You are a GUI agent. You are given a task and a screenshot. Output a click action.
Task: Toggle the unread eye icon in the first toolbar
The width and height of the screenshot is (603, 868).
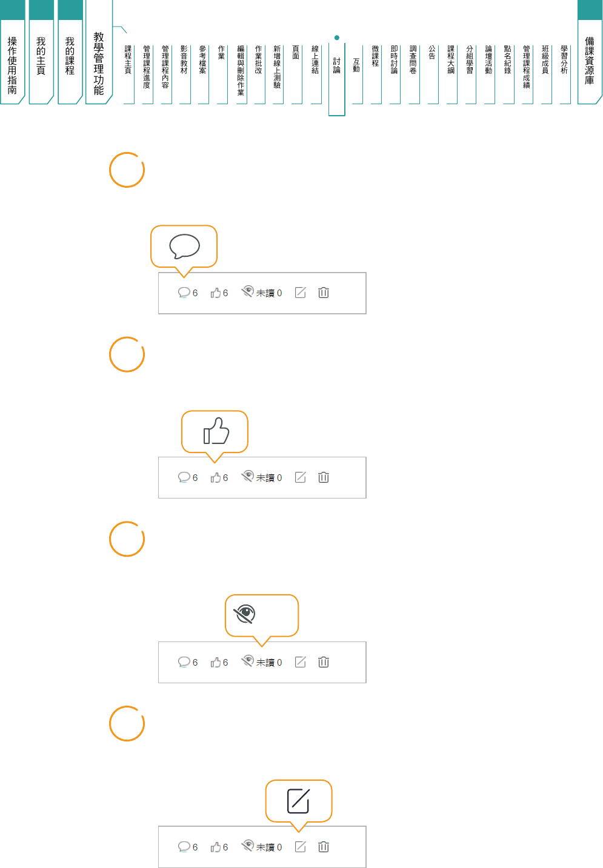(x=247, y=291)
